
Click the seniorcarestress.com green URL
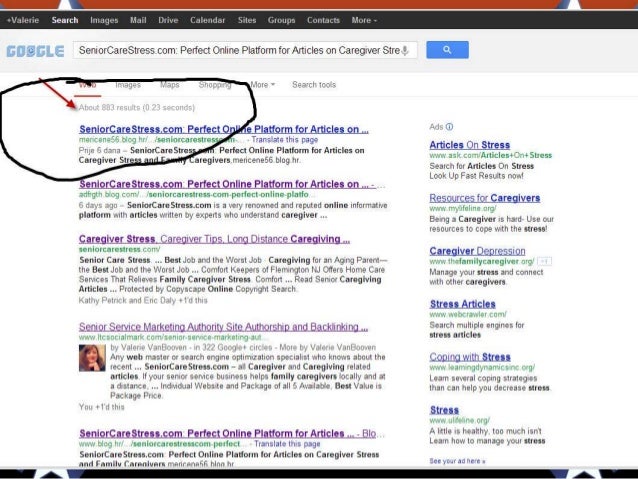click(119, 249)
